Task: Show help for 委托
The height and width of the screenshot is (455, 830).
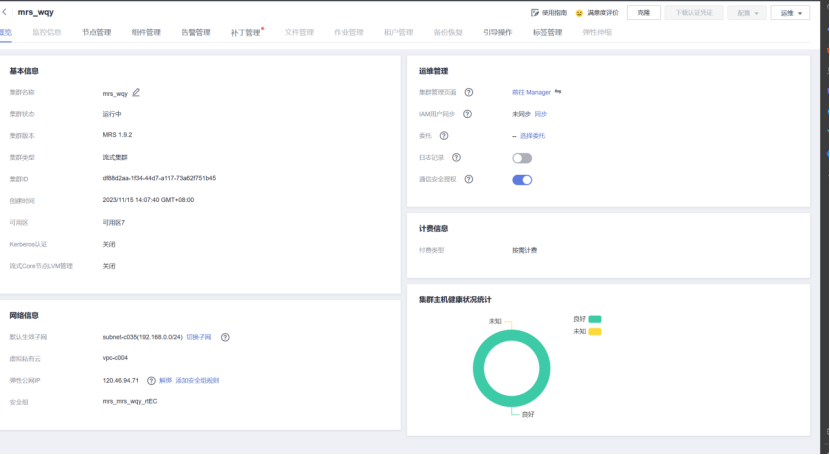Action: 444,135
